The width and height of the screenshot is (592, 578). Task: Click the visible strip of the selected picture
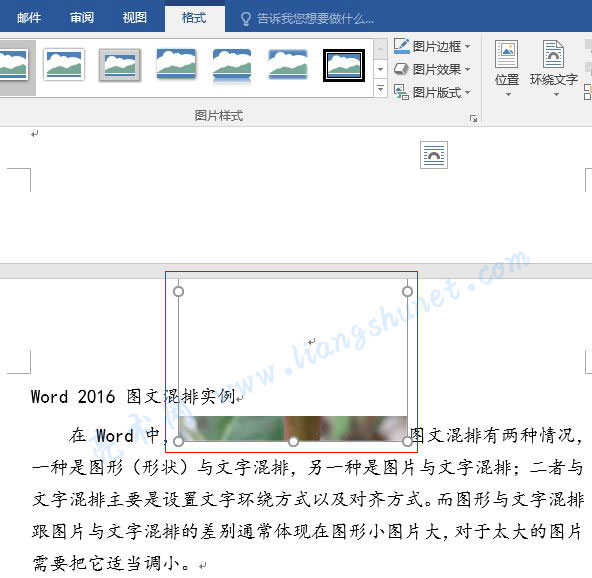pyautogui.click(x=293, y=428)
